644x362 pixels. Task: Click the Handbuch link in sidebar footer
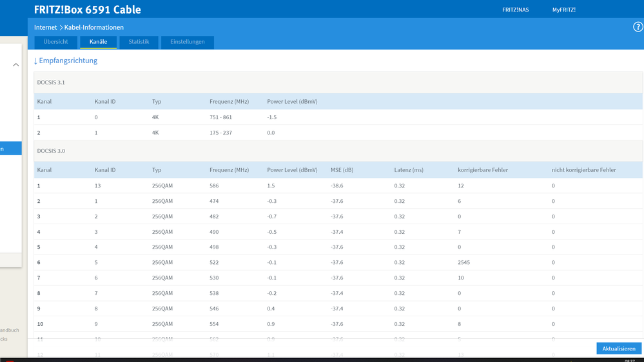[x=10, y=330]
